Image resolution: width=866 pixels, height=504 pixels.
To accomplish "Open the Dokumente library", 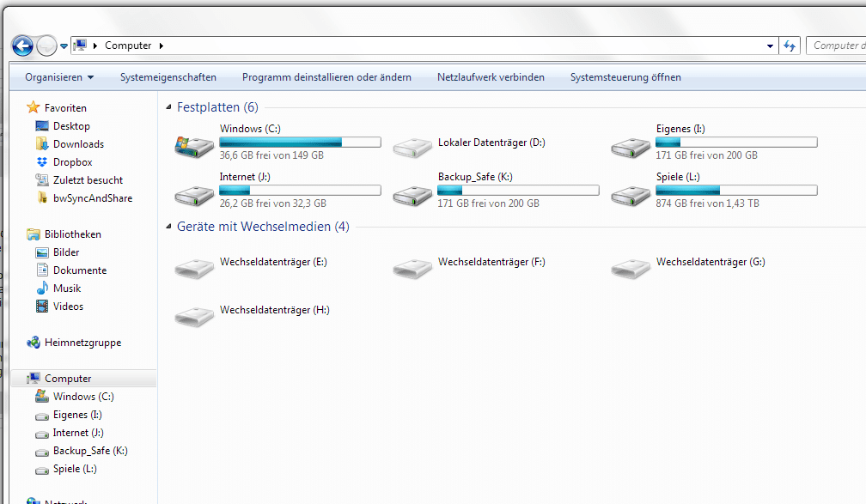I will [x=71, y=270].
